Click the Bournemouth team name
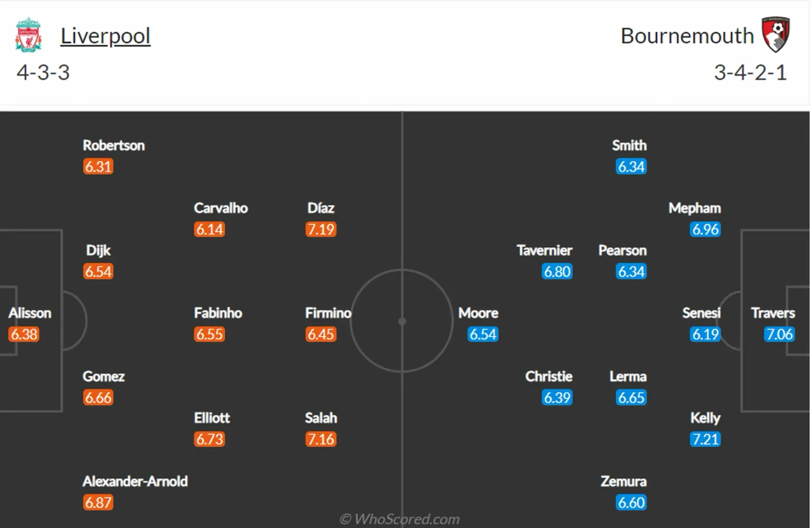 (687, 36)
